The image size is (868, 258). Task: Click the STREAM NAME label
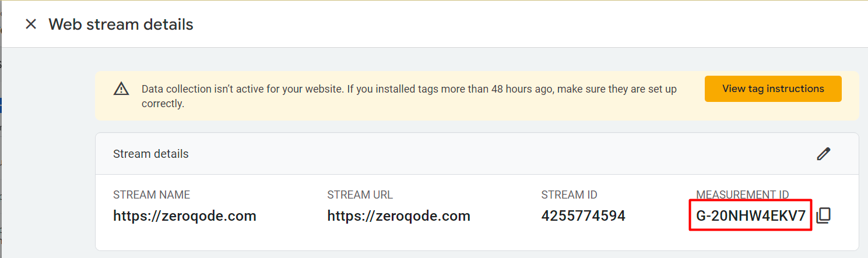[x=152, y=195]
